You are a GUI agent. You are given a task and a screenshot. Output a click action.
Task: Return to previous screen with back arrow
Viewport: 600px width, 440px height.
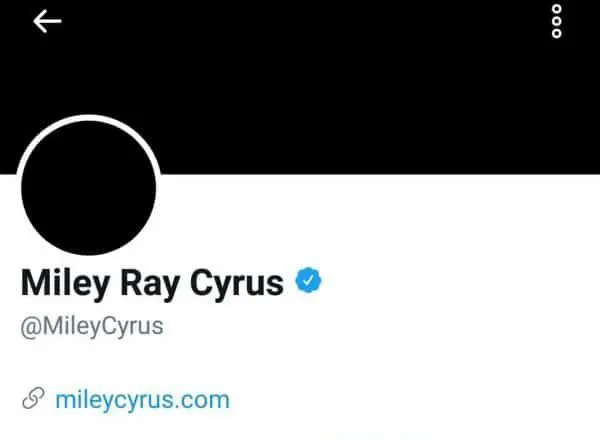[47, 21]
